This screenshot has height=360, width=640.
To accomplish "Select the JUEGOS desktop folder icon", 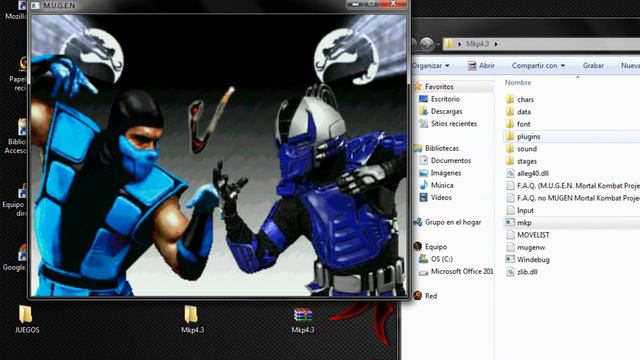I will 26,315.
